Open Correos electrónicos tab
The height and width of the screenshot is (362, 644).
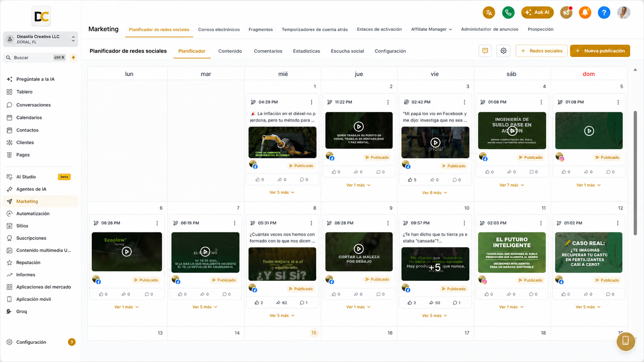tap(219, 30)
